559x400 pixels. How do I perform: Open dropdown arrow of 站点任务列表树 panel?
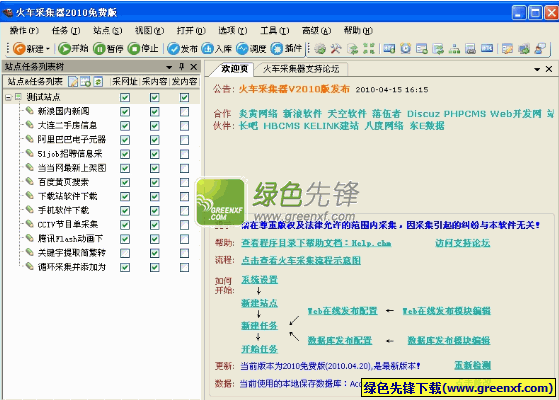[x=169, y=67]
